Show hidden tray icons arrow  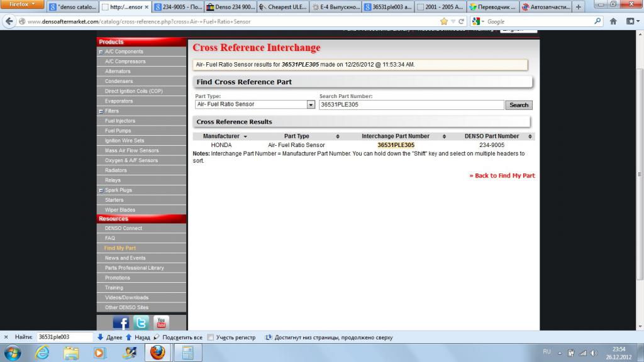(x=559, y=353)
